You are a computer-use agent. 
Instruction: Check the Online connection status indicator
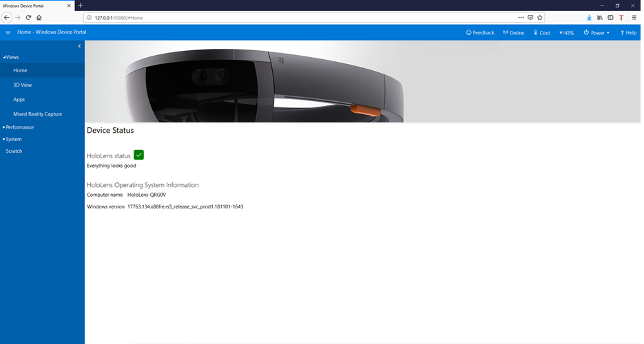point(513,33)
